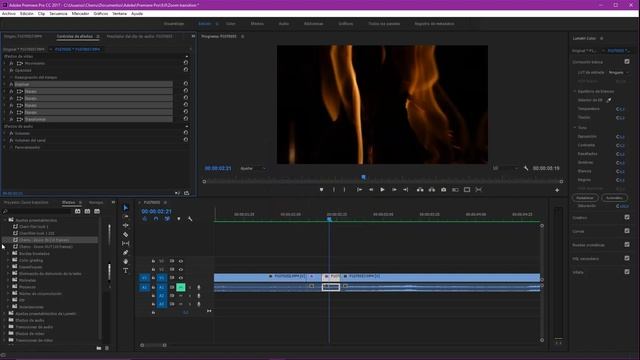
Task: Click the Restablecer button in Lumetri
Action: (585, 198)
